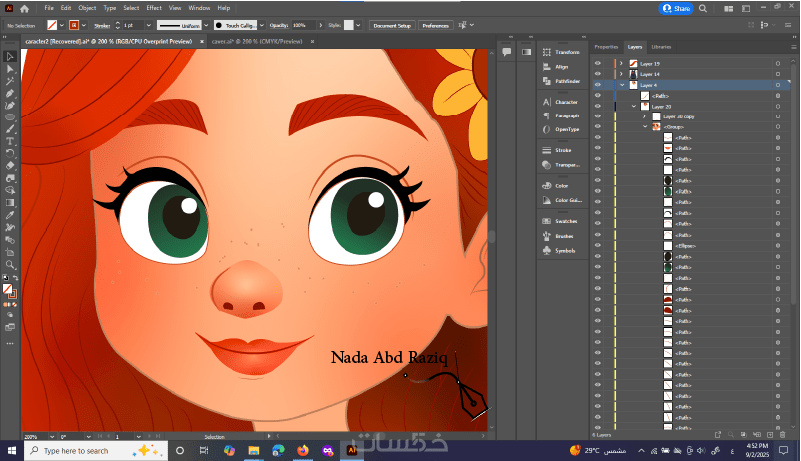Open the Transform panel
This screenshot has width=801, height=461.
click(x=561, y=52)
